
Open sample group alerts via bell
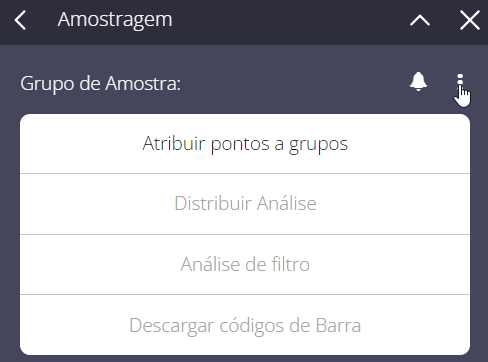418,81
